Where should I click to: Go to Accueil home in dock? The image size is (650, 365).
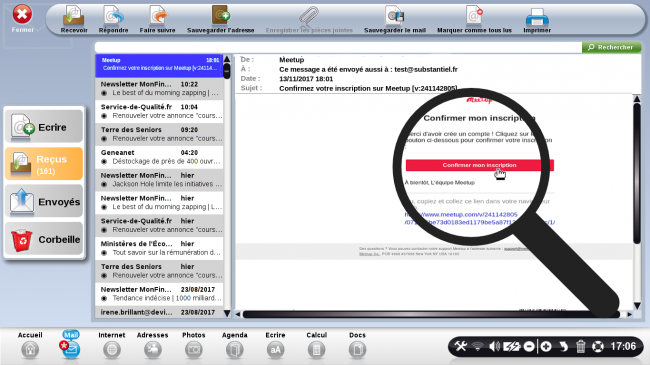(x=30, y=345)
